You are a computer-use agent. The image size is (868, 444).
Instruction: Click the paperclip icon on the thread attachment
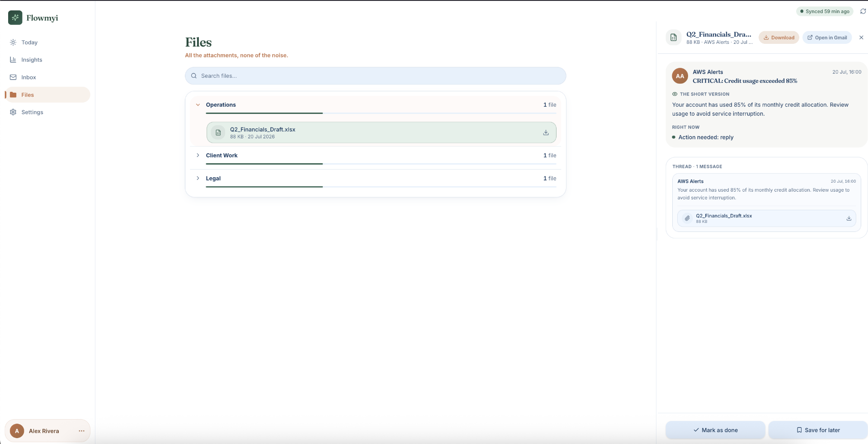[687, 218]
